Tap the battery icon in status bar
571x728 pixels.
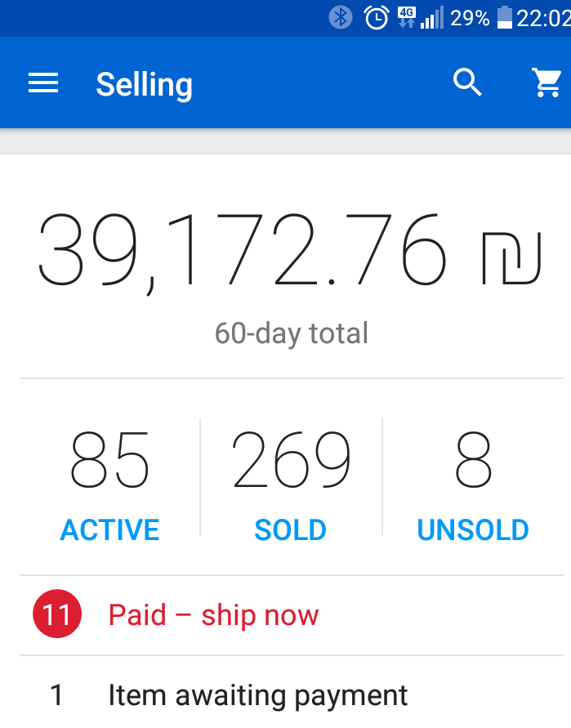[x=504, y=18]
